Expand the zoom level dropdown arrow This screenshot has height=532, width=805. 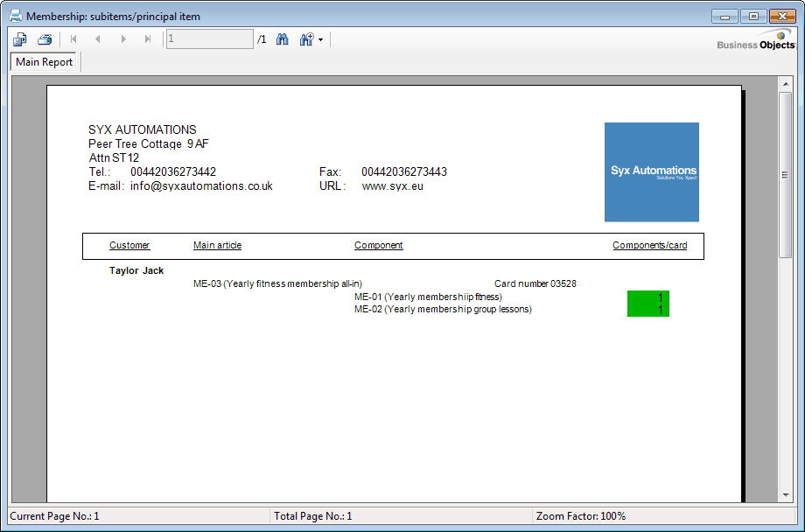(321, 40)
